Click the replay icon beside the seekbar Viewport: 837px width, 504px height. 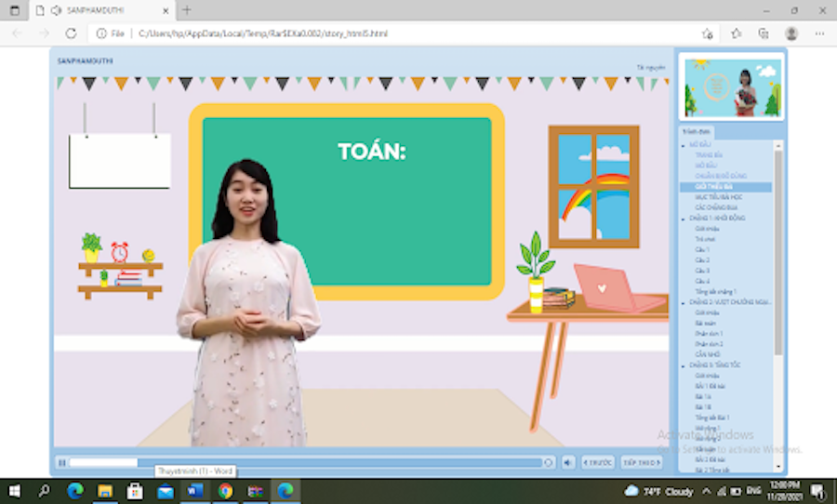click(x=549, y=462)
